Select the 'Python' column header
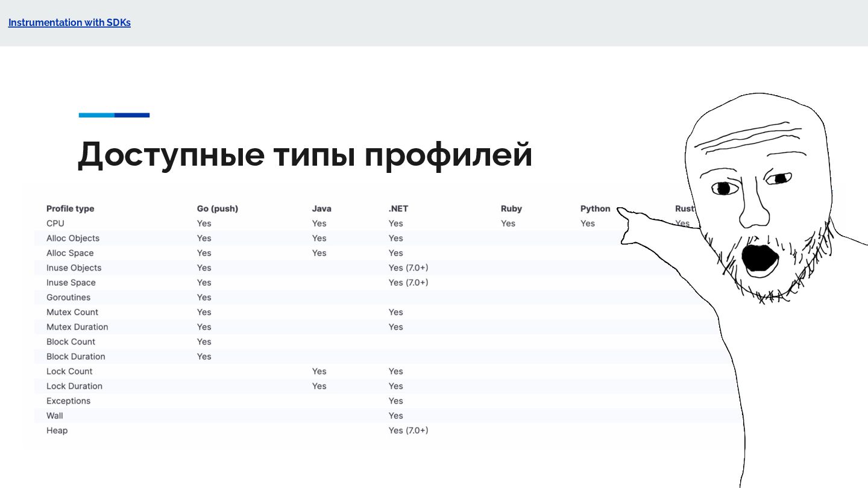Screen dimensions: 868x488 [596, 208]
